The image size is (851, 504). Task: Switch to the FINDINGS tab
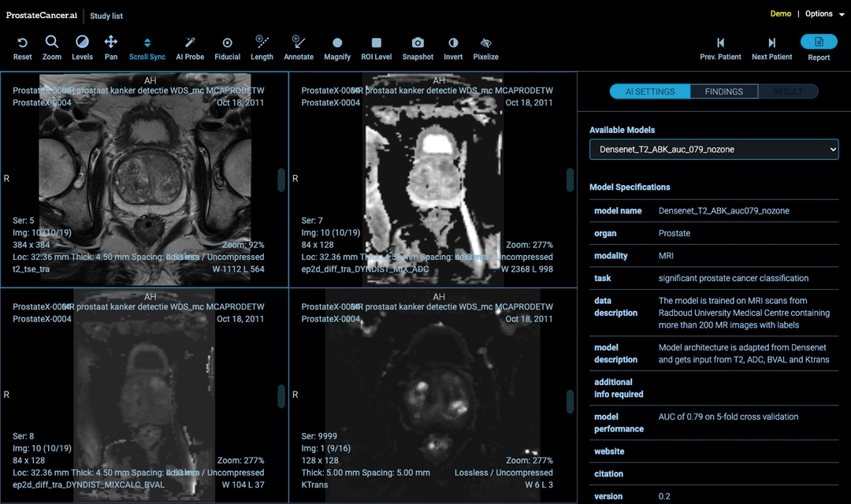pos(723,91)
